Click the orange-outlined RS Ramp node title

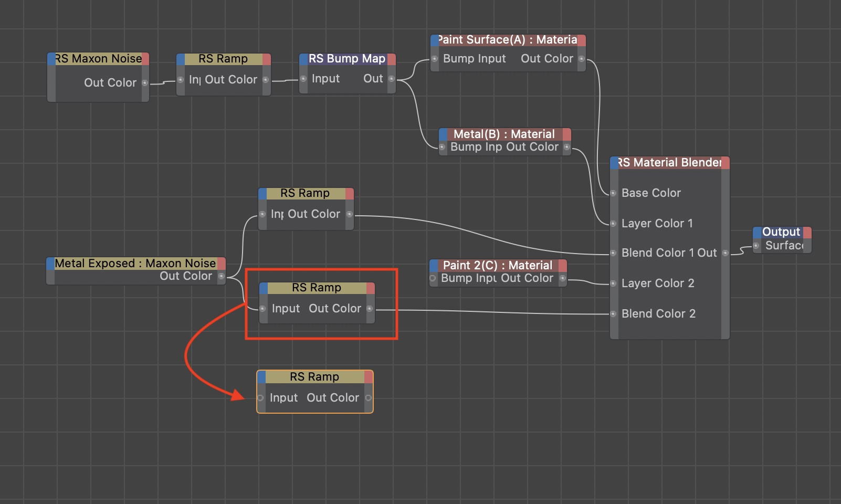[314, 377]
